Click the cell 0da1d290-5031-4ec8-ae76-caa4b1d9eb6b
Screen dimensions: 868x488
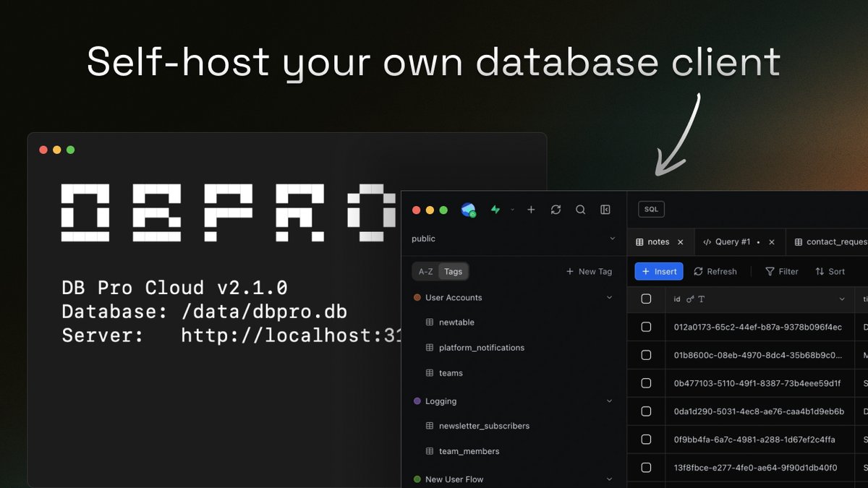pos(760,411)
